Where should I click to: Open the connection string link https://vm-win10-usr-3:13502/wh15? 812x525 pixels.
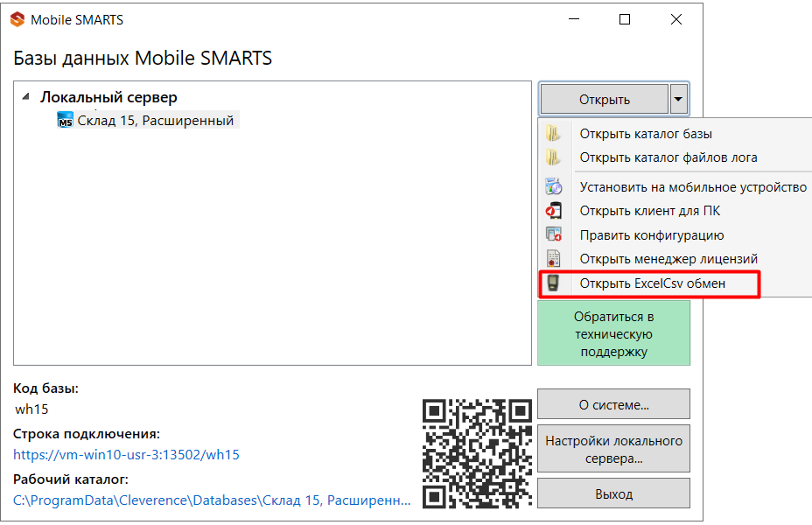126,455
